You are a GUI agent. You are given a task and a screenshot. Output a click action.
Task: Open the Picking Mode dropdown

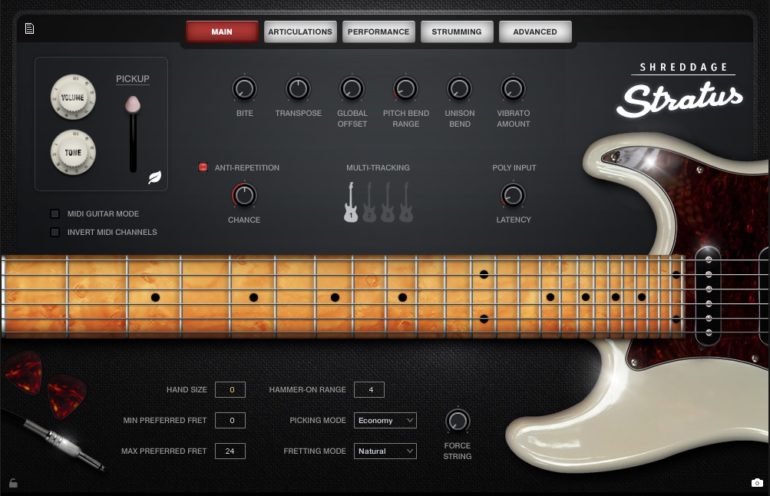tap(385, 420)
